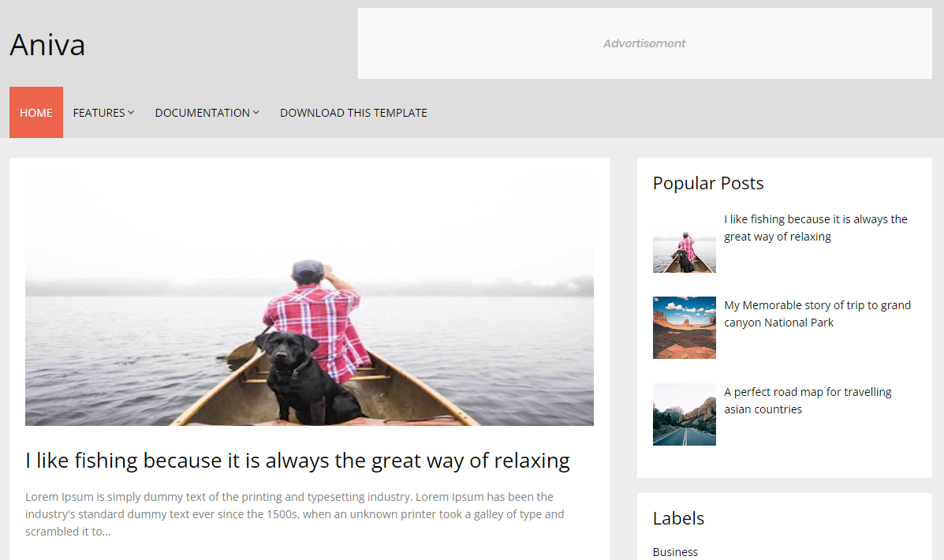Open the Documentation menu
The image size is (944, 560).
point(207,113)
